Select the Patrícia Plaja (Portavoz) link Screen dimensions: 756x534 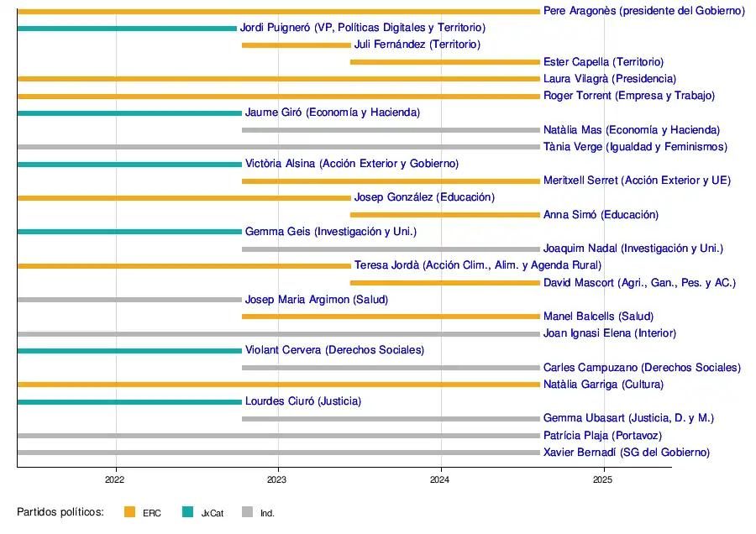[x=602, y=436]
